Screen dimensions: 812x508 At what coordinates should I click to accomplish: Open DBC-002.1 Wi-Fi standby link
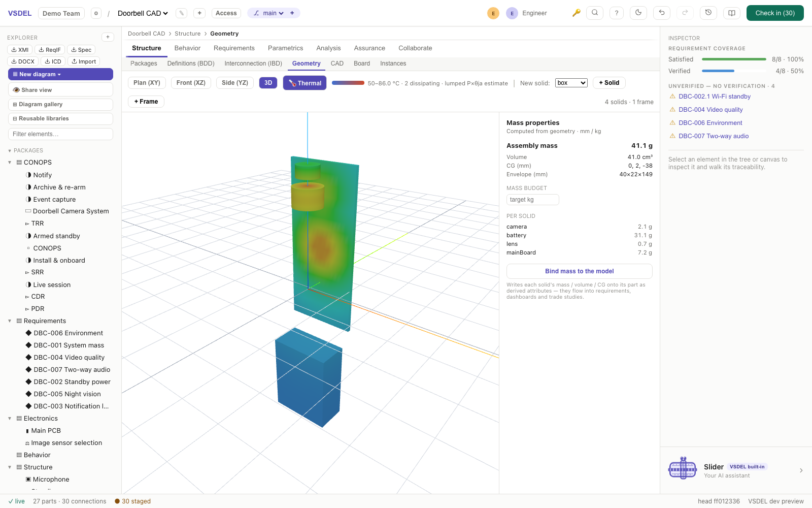pos(714,97)
